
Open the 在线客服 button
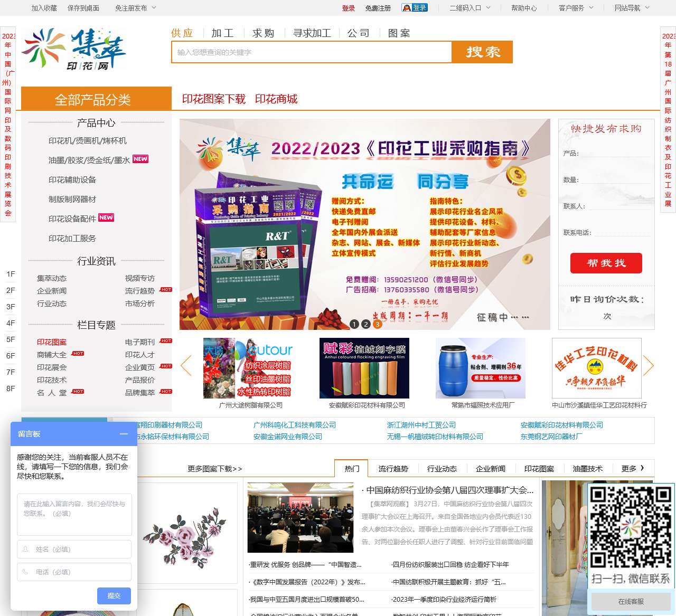(631, 601)
